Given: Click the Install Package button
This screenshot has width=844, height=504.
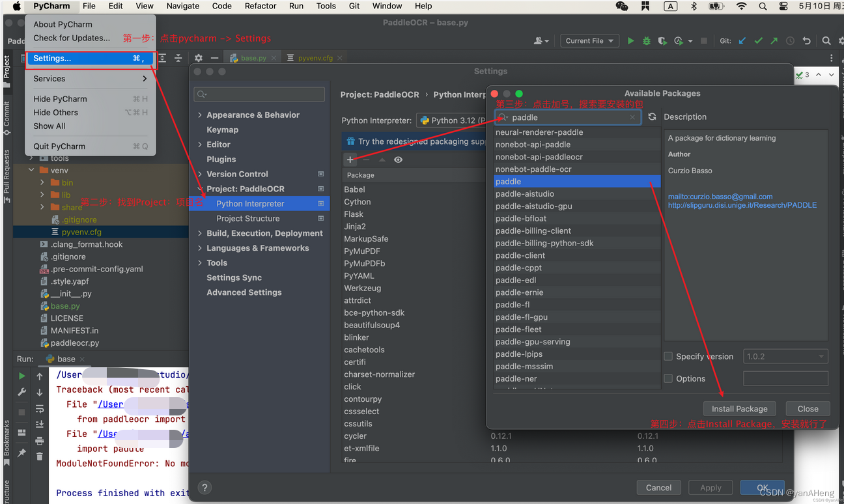Looking at the screenshot, I should click(x=739, y=409).
